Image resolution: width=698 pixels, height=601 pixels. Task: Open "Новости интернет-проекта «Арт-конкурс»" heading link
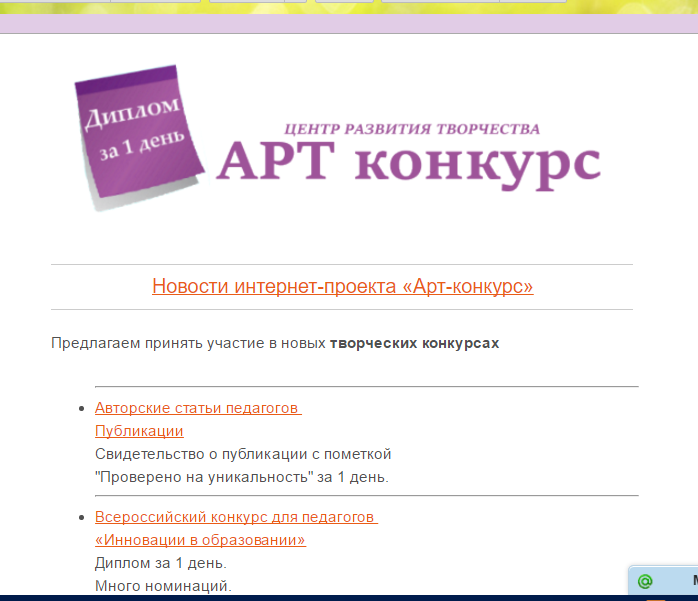[342, 286]
